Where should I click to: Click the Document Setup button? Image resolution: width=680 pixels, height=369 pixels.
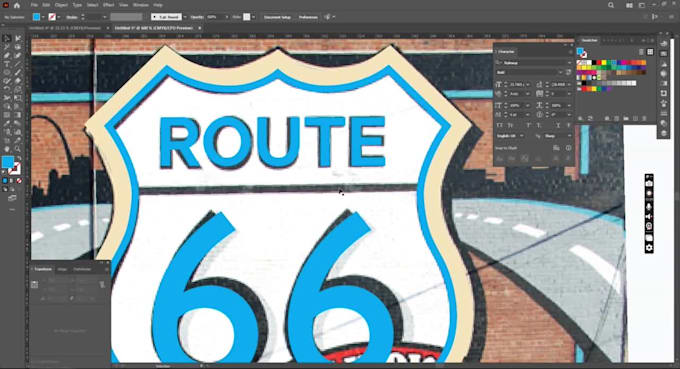pos(278,17)
